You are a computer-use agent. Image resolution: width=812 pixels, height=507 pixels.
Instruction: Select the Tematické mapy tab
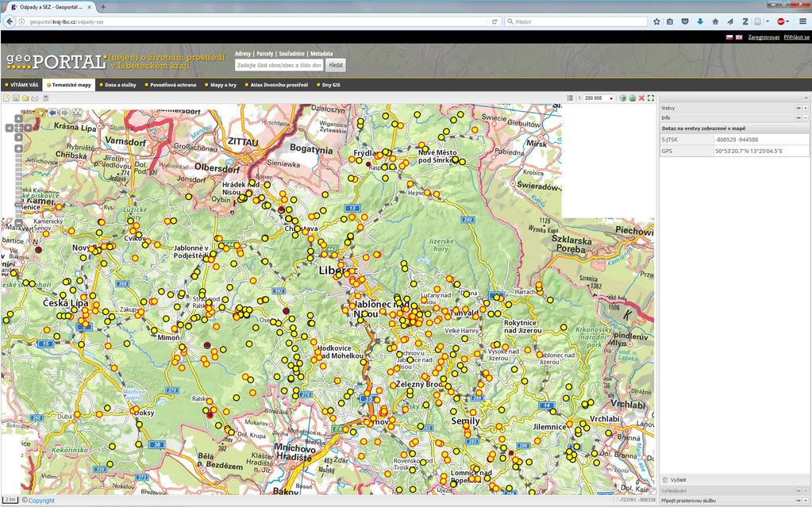pyautogui.click(x=69, y=85)
